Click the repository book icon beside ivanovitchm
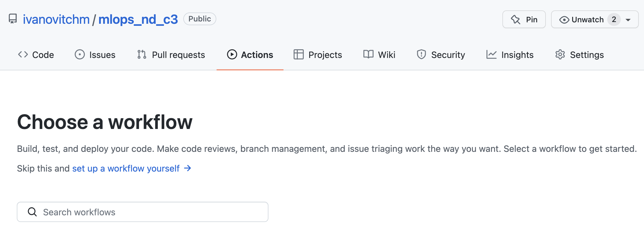Screen dimensions: 644x233 point(13,19)
